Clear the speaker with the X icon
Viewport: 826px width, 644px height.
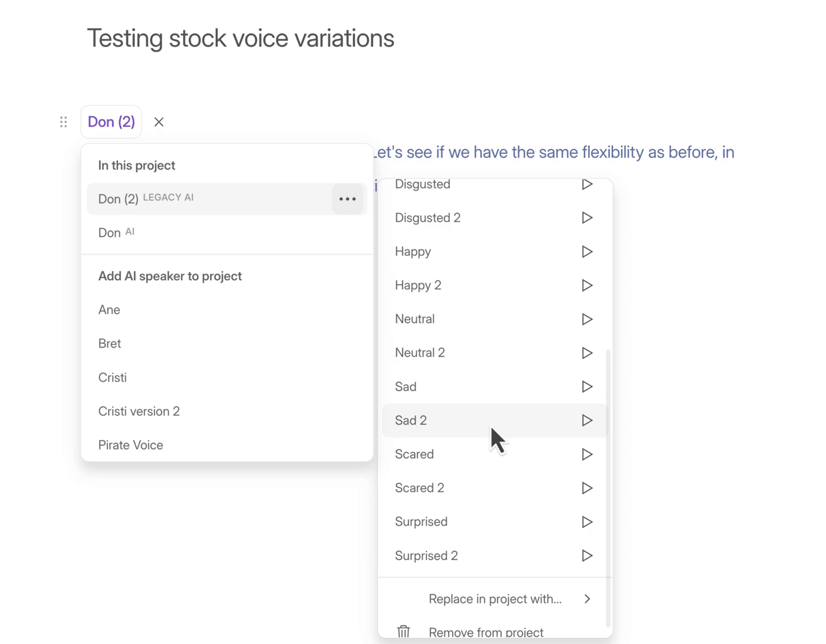[159, 122]
